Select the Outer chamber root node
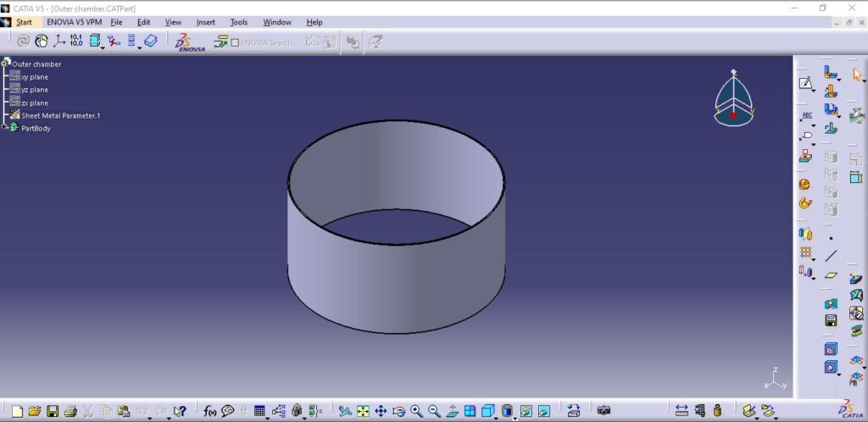868x422 pixels. click(36, 64)
